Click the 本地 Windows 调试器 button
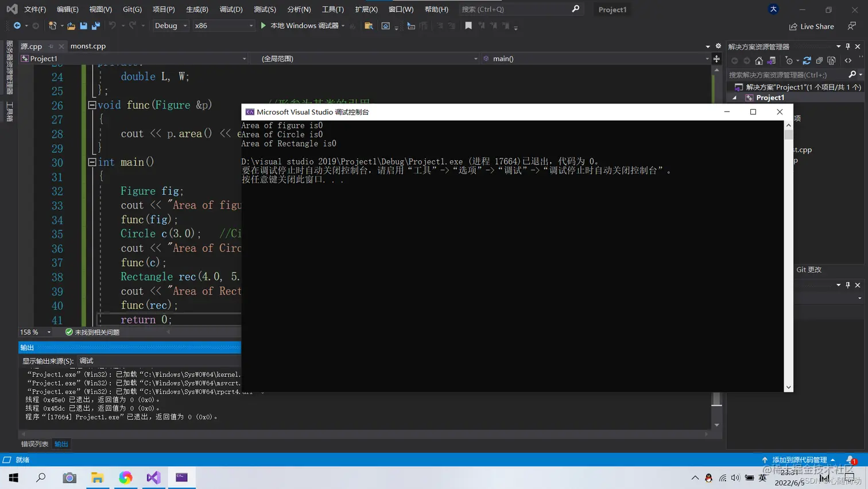The image size is (868, 489). pyautogui.click(x=303, y=26)
